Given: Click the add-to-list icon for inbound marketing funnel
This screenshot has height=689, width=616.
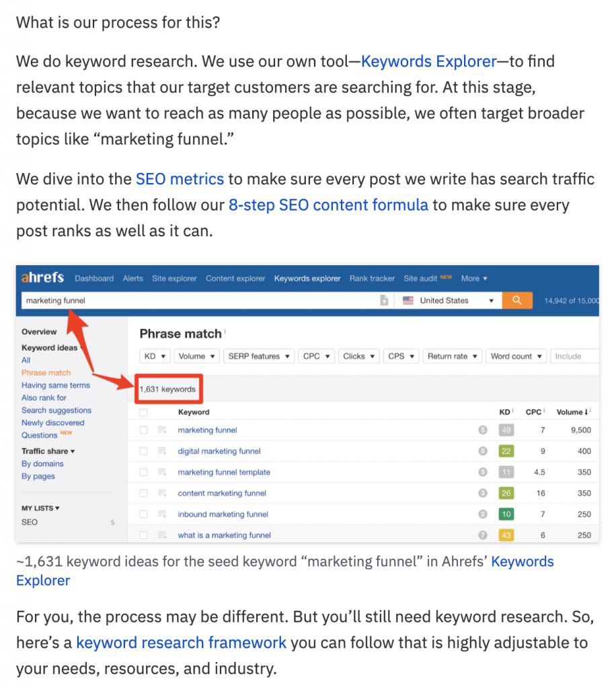Looking at the screenshot, I should [x=162, y=514].
